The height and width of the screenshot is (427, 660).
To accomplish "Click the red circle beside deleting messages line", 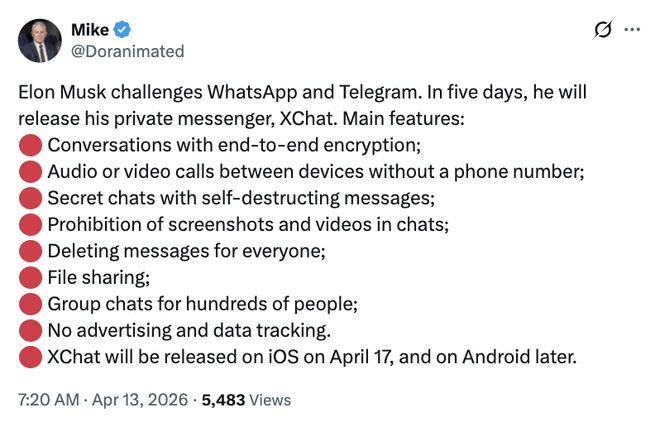I will (30, 250).
